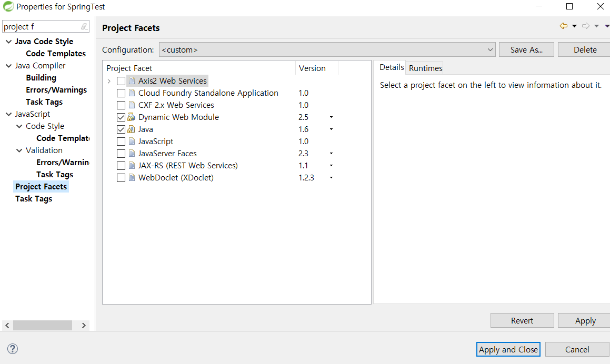Click the Java facet icon
Screen dimensions: 610x364
132,129
